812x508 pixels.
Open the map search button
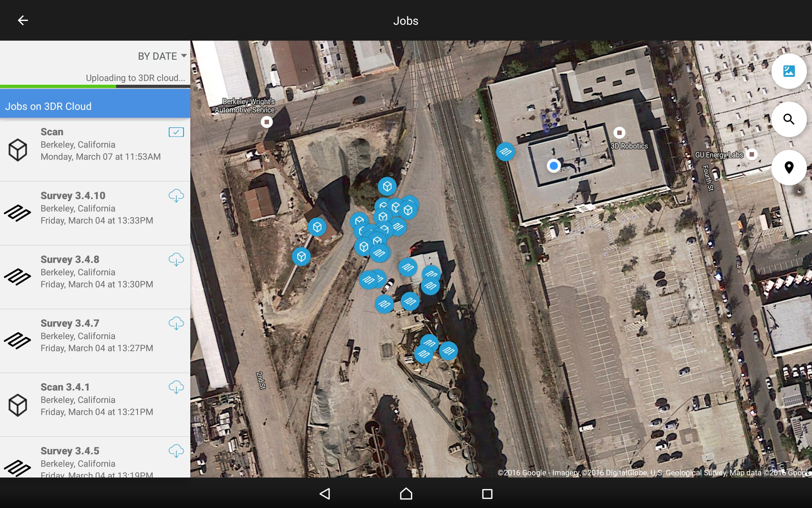[x=789, y=119]
